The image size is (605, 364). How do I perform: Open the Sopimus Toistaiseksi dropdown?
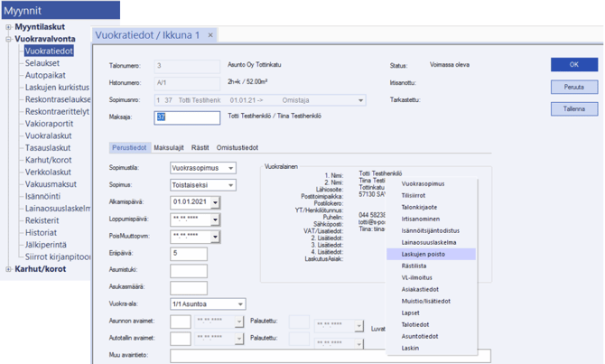pos(231,184)
